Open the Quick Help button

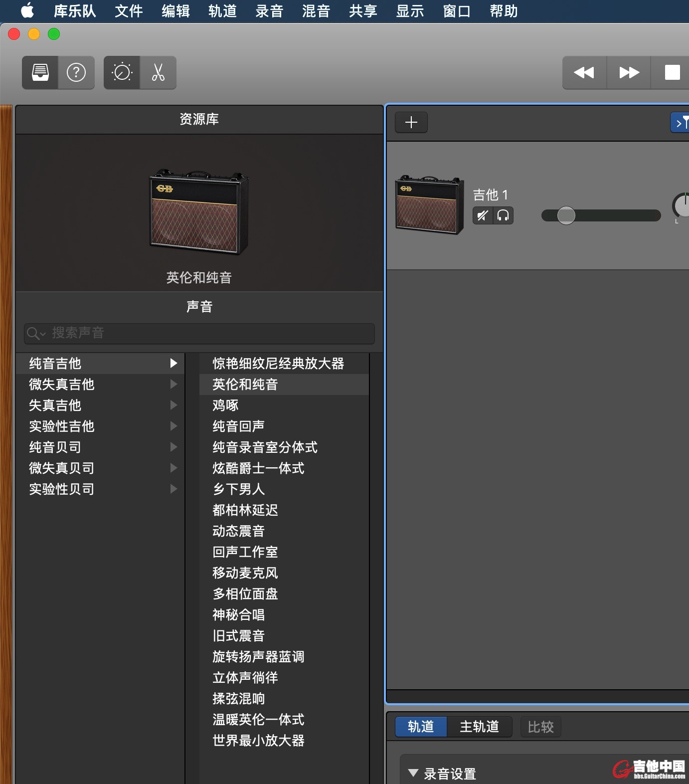(76, 73)
